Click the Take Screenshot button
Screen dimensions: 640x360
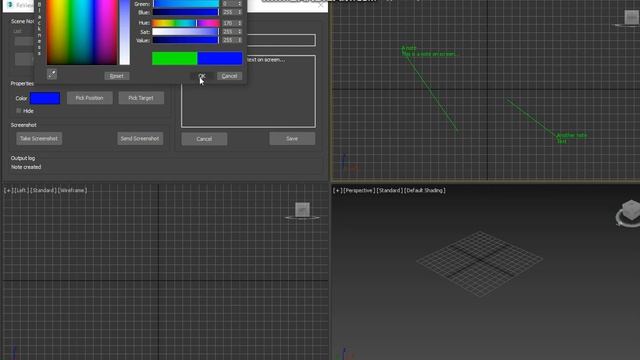tap(39, 138)
